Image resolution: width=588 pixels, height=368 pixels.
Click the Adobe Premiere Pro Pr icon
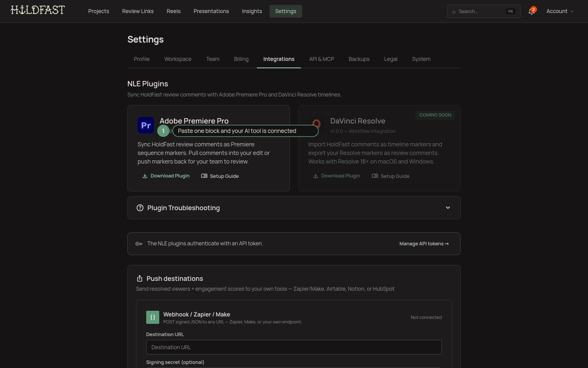146,125
